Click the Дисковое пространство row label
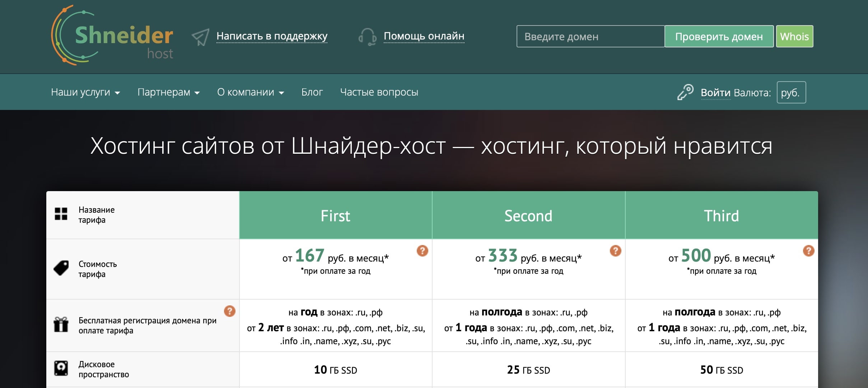 104,369
